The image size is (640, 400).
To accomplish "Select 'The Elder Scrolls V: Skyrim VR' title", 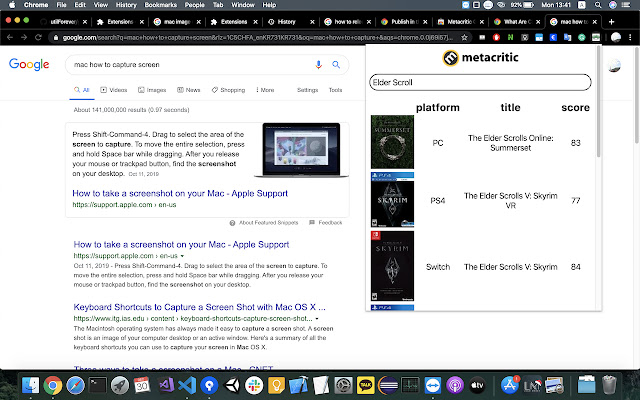I will pos(511,200).
